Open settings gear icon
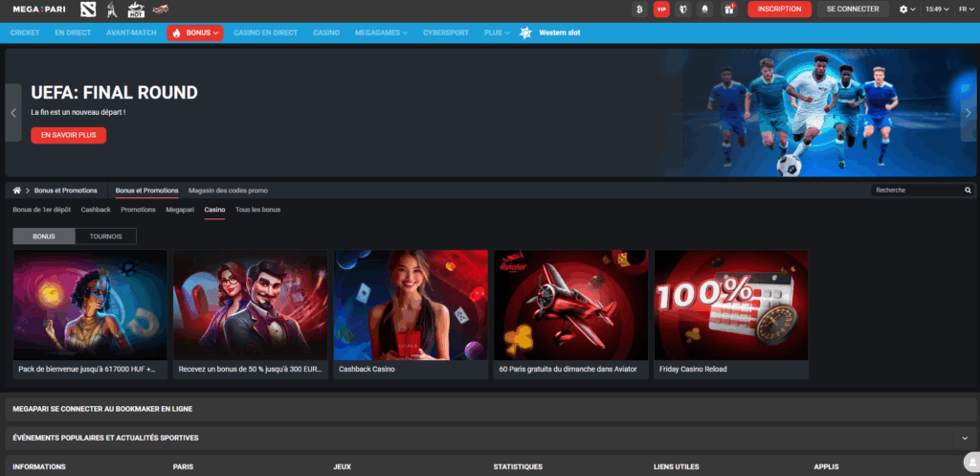The height and width of the screenshot is (476, 980). pyautogui.click(x=903, y=10)
